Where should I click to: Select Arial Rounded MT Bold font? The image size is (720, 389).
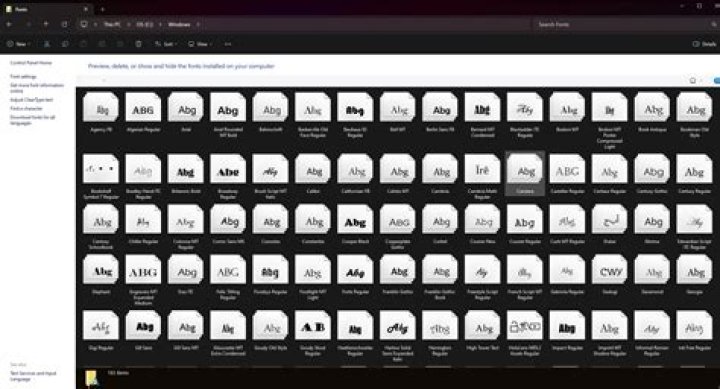tap(228, 107)
